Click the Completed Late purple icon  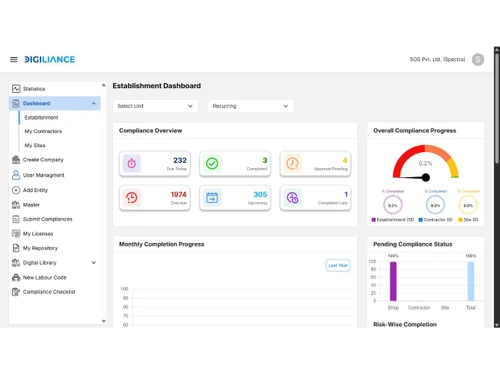point(292,198)
